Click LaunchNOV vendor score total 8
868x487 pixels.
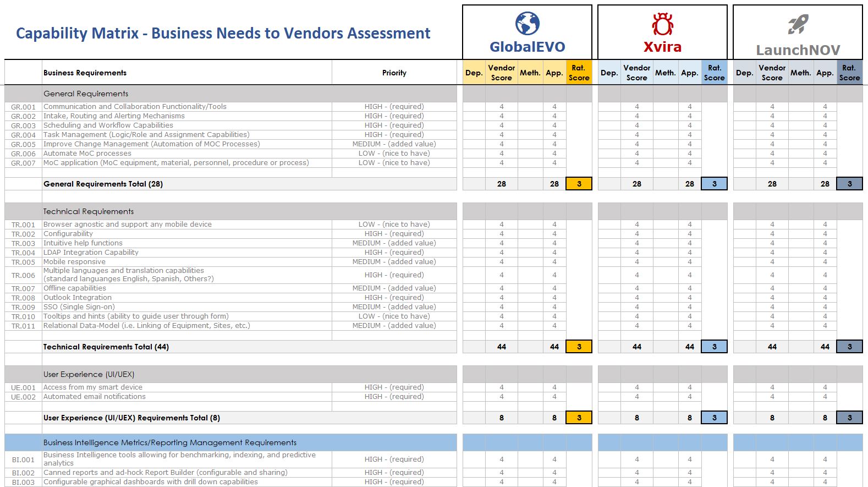click(772, 418)
